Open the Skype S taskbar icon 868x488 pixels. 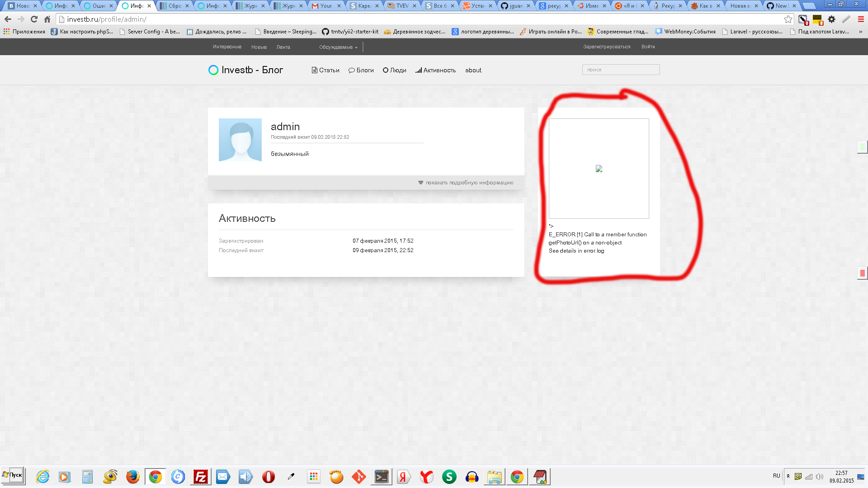[x=449, y=477]
